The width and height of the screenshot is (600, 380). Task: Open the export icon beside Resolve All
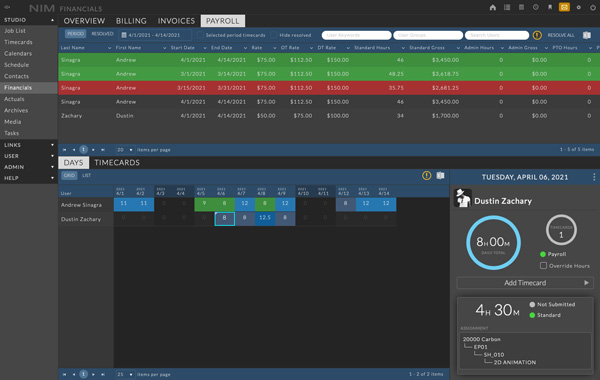click(x=587, y=35)
